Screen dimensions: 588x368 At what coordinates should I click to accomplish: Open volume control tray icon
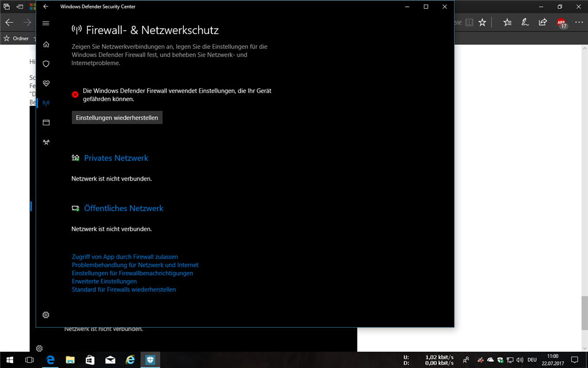520,360
